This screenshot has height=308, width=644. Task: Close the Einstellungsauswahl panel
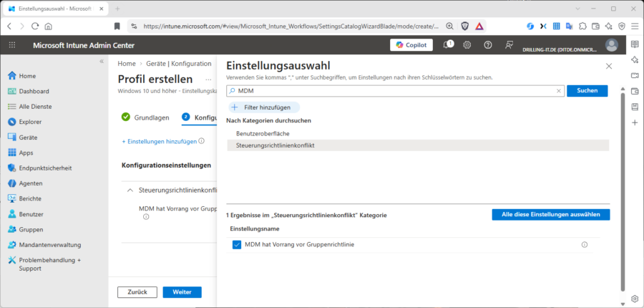click(x=609, y=66)
